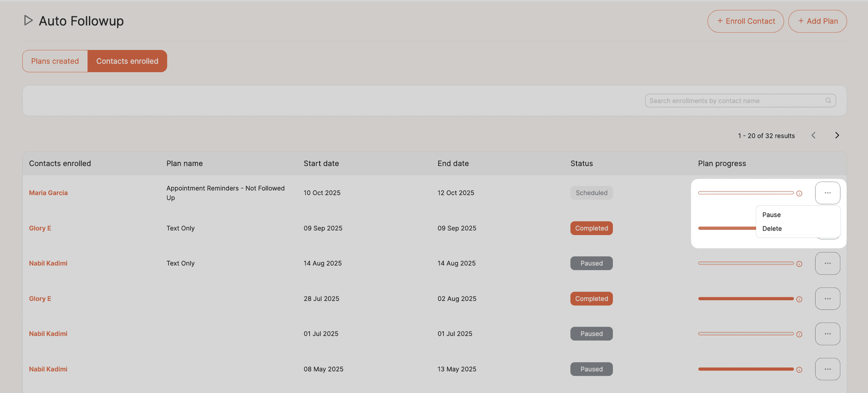Click the magnifier icon in the search bar
Viewport: 868px width, 393px height.
pos(828,100)
